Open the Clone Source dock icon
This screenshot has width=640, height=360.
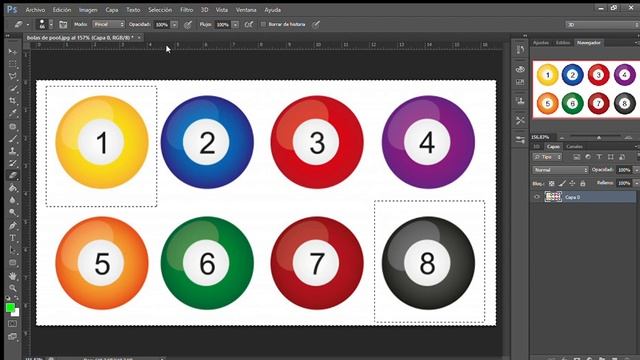pos(520,100)
